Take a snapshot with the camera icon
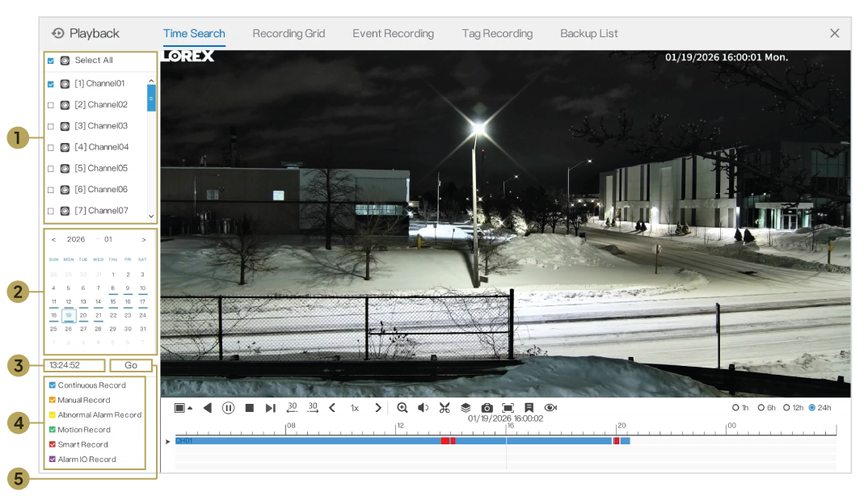 click(x=487, y=408)
